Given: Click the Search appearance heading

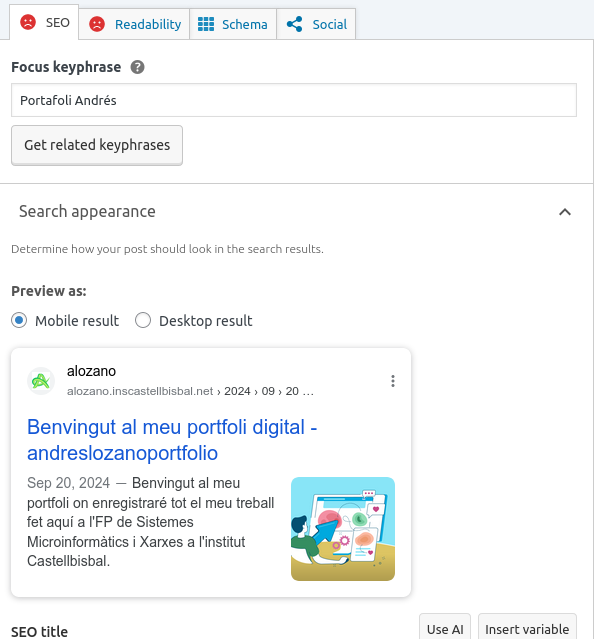Looking at the screenshot, I should (x=87, y=212).
